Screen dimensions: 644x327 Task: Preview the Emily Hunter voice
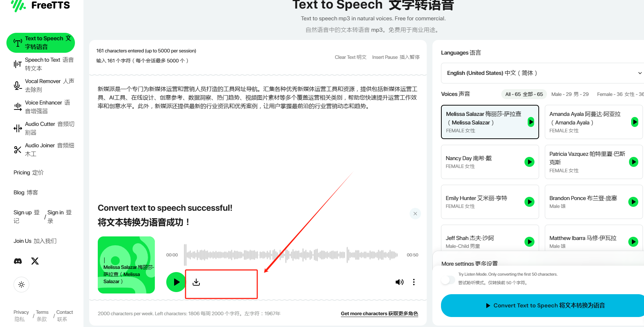[x=529, y=202]
